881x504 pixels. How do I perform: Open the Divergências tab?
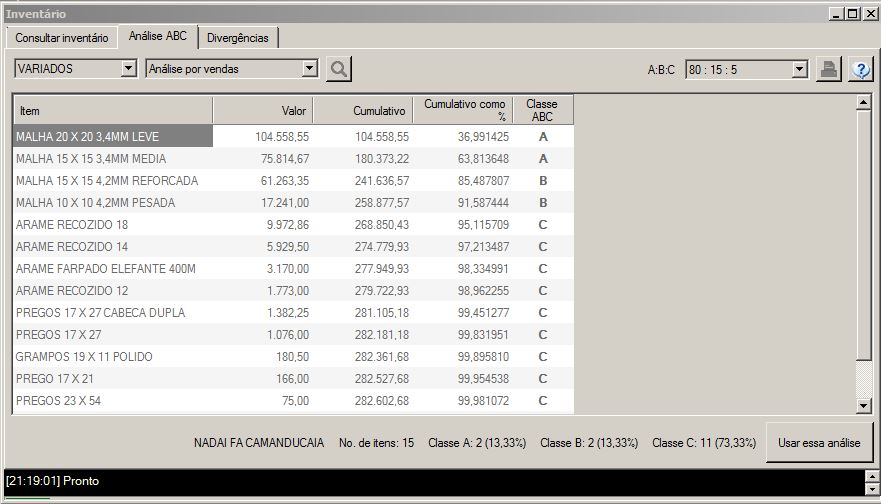click(238, 38)
